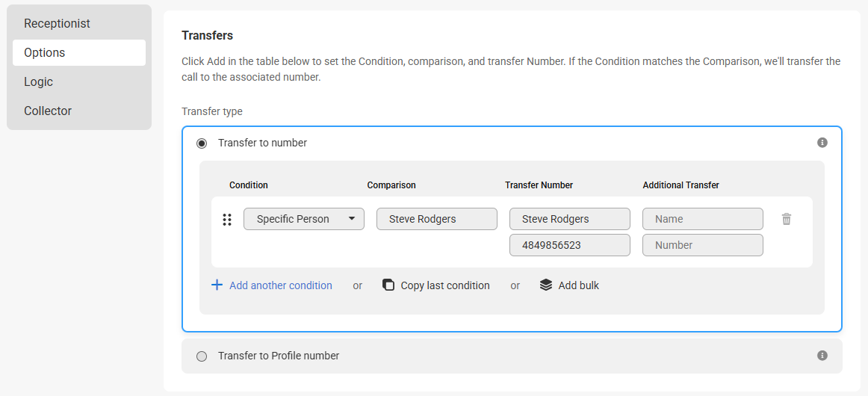
Task: Go to the Logic sidebar tab
Action: coord(79,82)
